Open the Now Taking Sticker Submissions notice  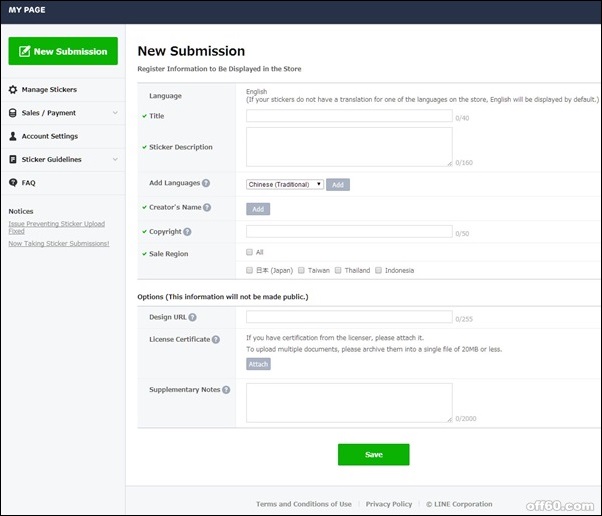(x=58, y=244)
